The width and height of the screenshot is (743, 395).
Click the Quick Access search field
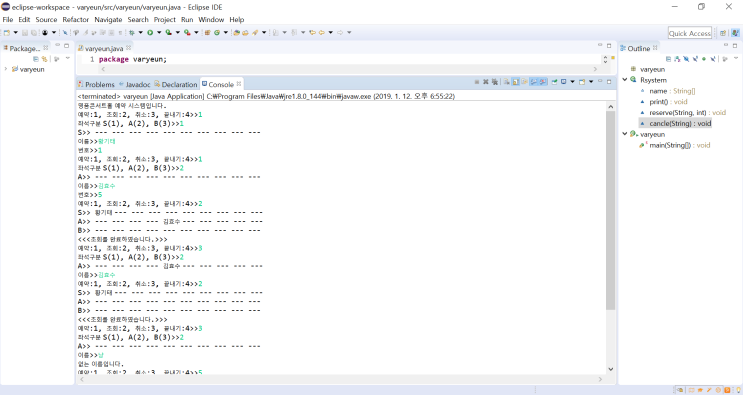click(x=689, y=33)
